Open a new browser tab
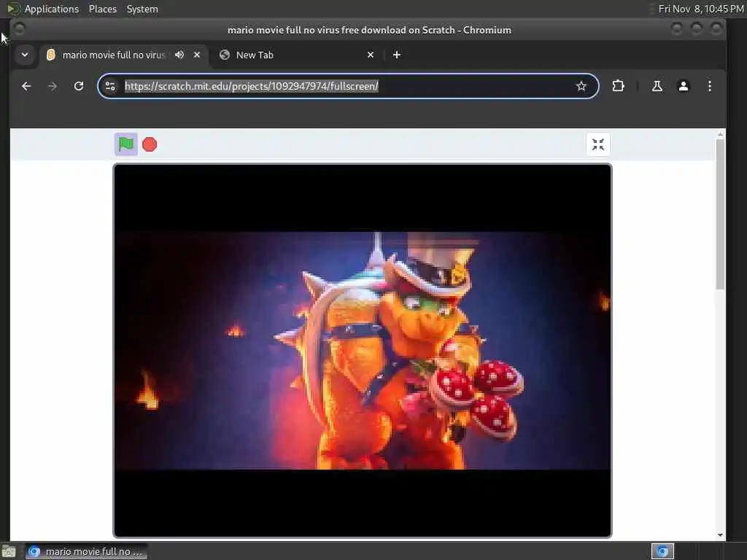The height and width of the screenshot is (560, 747). coord(396,55)
